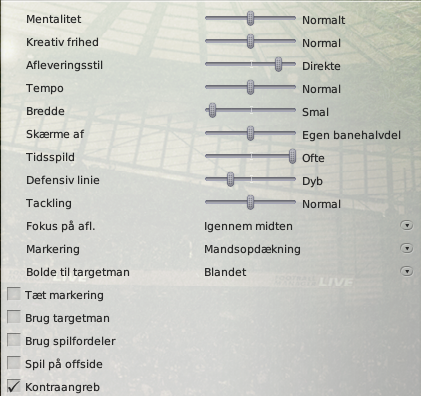Tick the Brug spilfordeler checkbox
Viewport: 421px width, 396px height.
point(14,340)
